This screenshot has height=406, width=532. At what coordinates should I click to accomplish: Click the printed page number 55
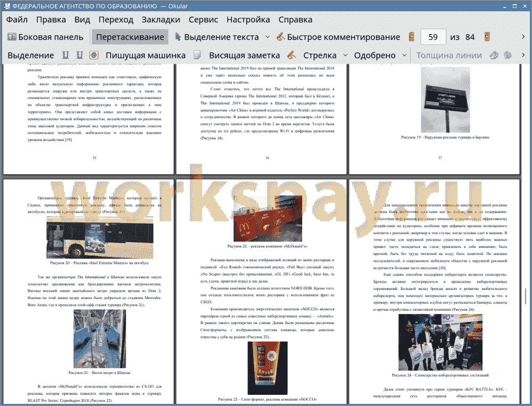(x=95, y=158)
